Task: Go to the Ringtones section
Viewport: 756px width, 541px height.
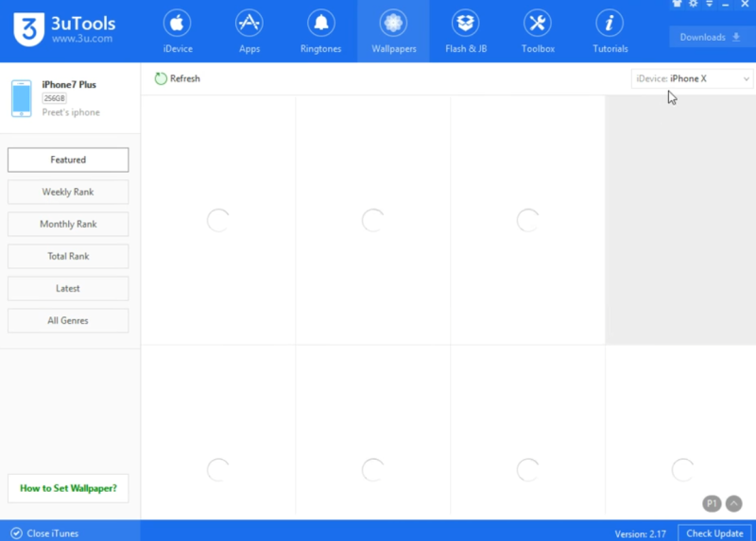Action: [x=320, y=31]
